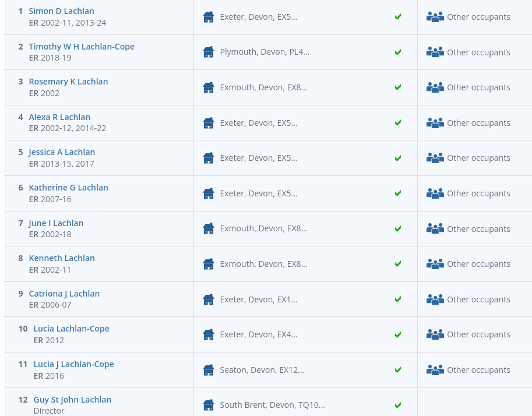Open Guy St John Lachlan's record
The width and height of the screenshot is (532, 416).
72,400
